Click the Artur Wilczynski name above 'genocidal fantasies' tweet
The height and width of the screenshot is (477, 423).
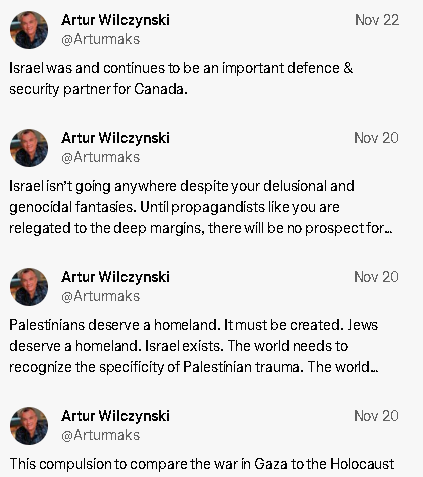(115, 138)
